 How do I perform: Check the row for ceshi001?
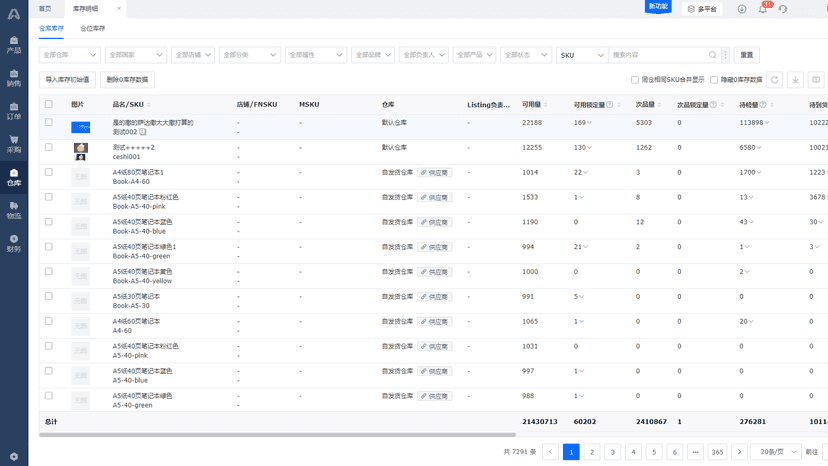pyautogui.click(x=49, y=147)
